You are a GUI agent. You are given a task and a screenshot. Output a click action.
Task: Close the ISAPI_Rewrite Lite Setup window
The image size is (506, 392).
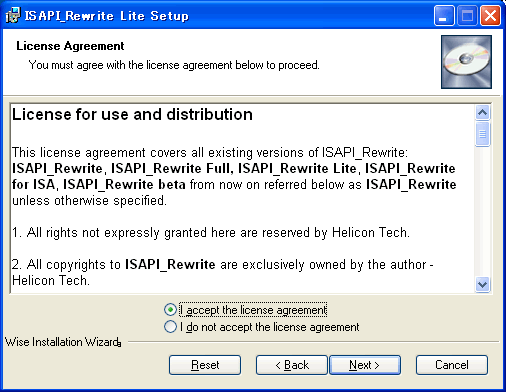tap(490, 16)
